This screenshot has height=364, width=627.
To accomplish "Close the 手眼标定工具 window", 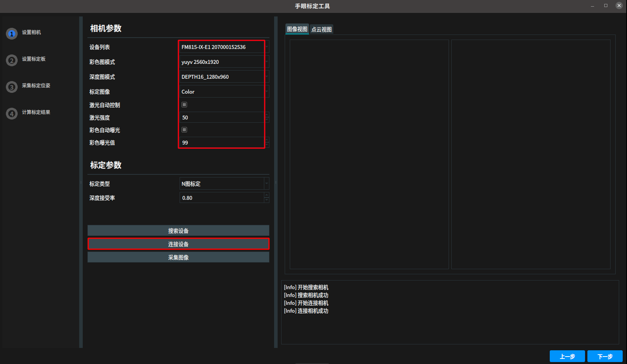I will [x=619, y=5].
